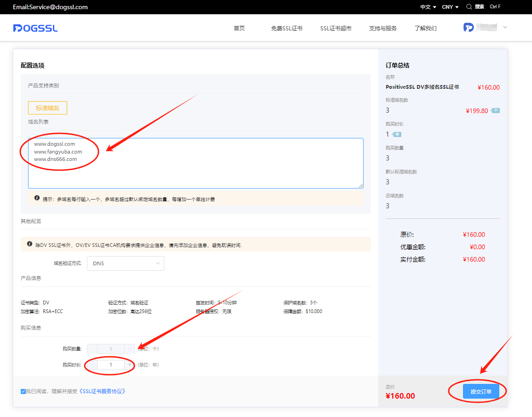Select the 标准域名 category button
Image resolution: width=532 pixels, height=417 pixels.
pos(47,108)
